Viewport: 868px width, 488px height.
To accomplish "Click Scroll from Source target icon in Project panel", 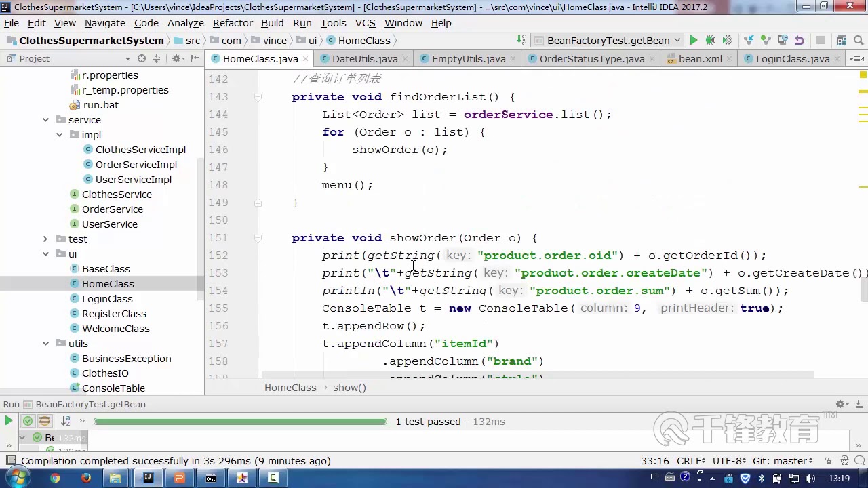I will click(x=141, y=59).
